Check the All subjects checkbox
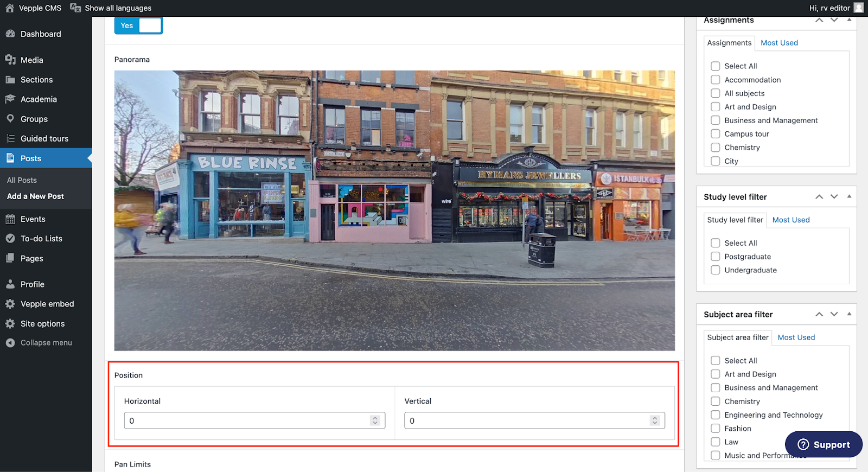The width and height of the screenshot is (868, 472). 716,93
